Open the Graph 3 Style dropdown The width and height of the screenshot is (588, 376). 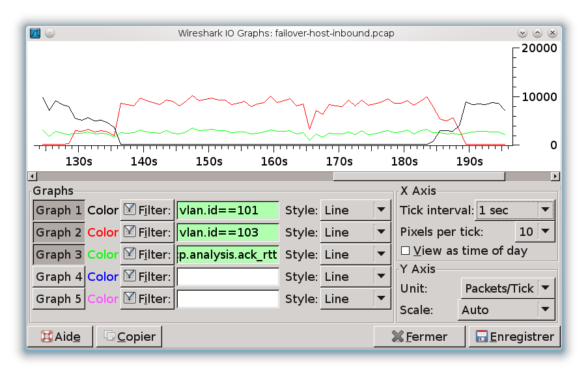pos(356,254)
